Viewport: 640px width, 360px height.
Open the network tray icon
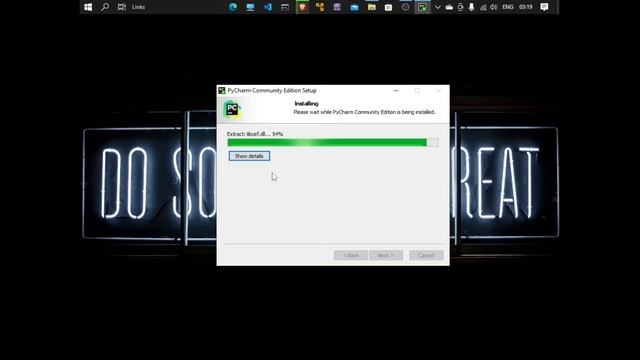(x=483, y=7)
